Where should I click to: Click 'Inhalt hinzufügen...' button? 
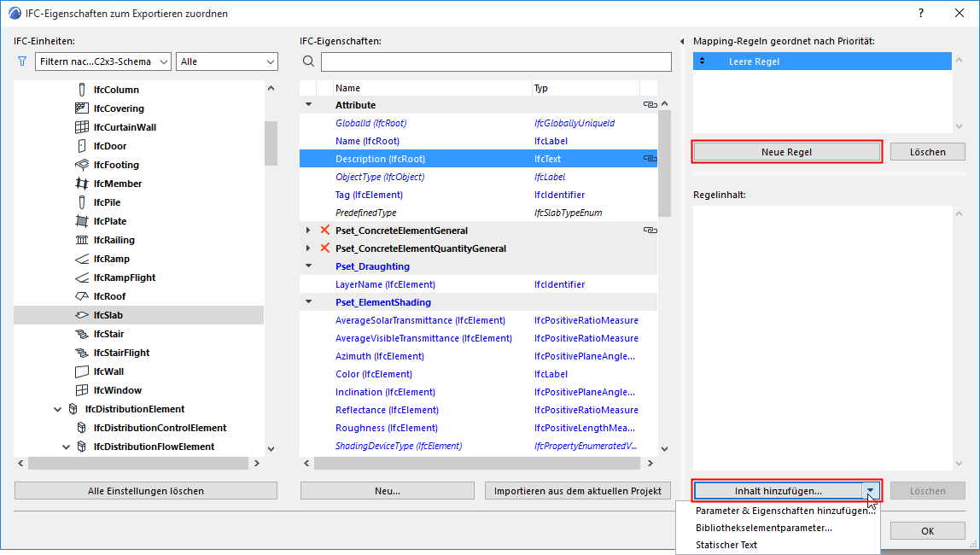click(779, 491)
